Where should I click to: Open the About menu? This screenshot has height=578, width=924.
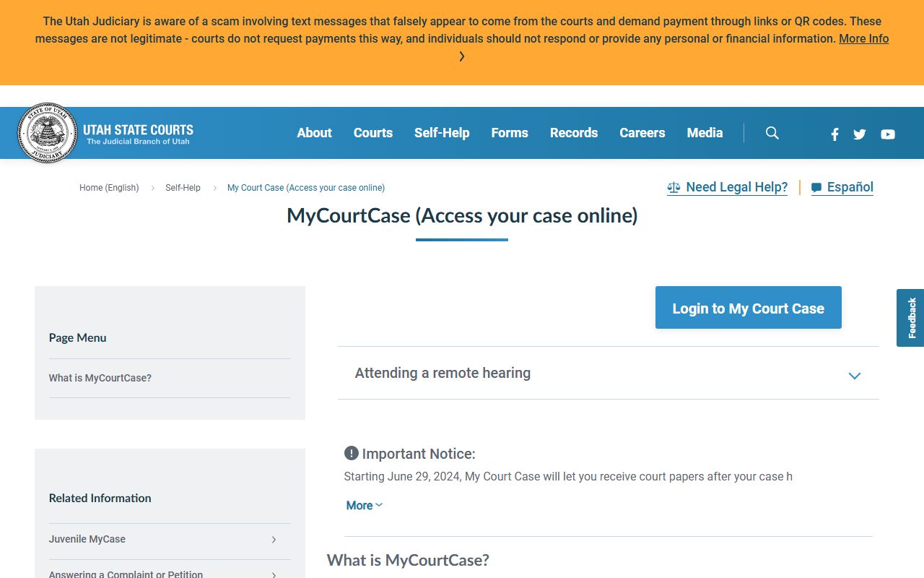click(315, 133)
